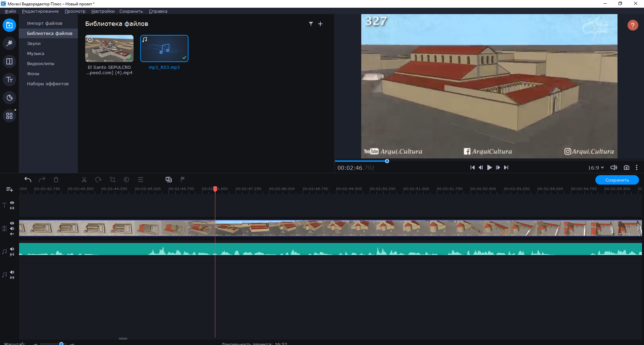Image resolution: width=644 pixels, height=345 pixels.
Task: Open the more tools grid tab
Action: tap(9, 116)
